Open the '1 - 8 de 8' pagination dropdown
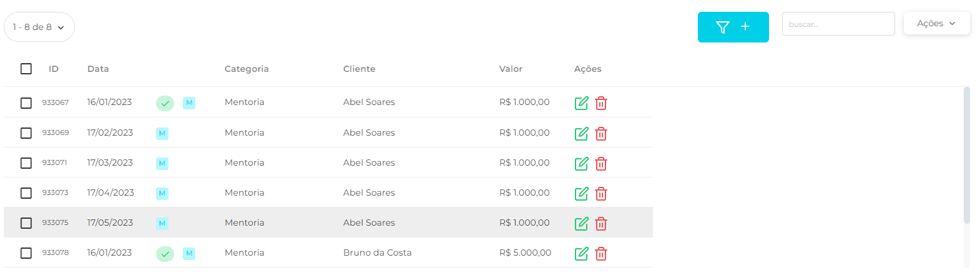 pyautogui.click(x=39, y=27)
